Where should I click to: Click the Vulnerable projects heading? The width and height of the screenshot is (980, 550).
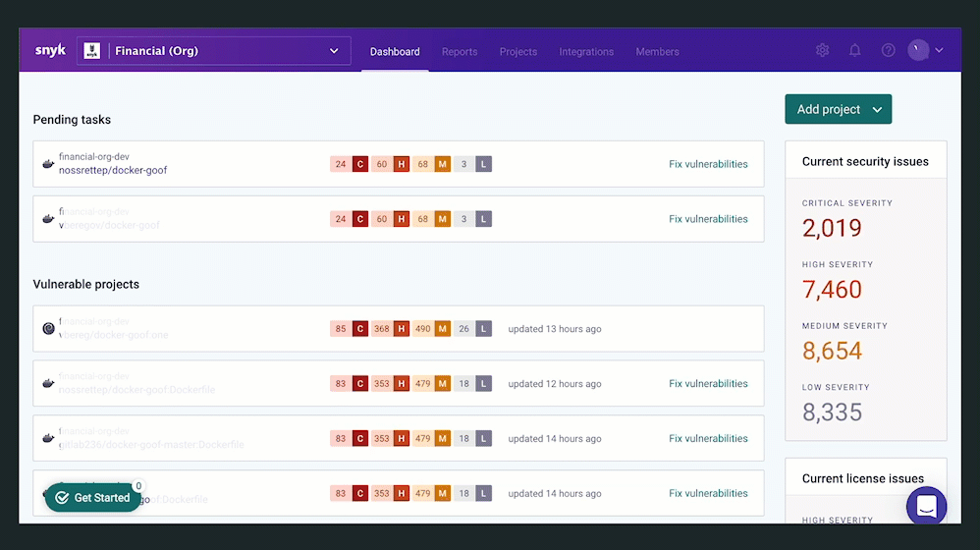86,285
